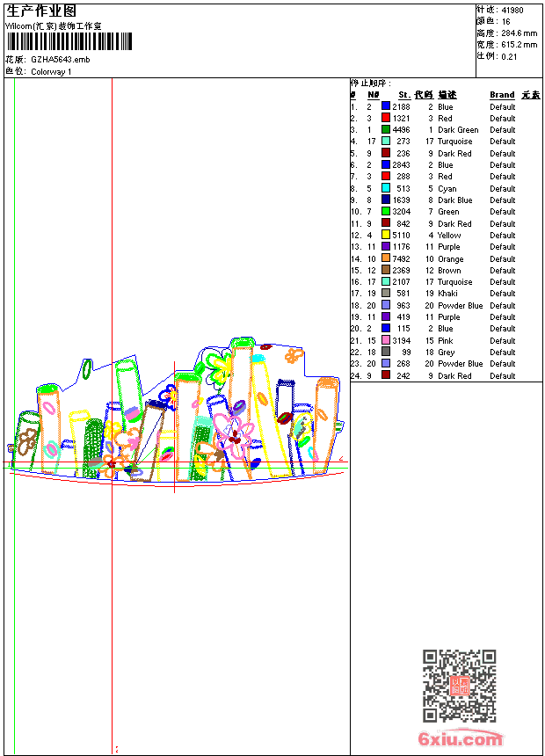
Task: Select the height value 284.6 mm
Action: click(x=519, y=33)
